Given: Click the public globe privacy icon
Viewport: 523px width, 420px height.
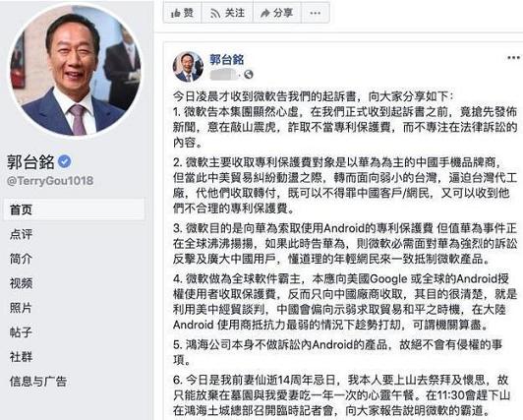Looking at the screenshot, I should [x=249, y=75].
